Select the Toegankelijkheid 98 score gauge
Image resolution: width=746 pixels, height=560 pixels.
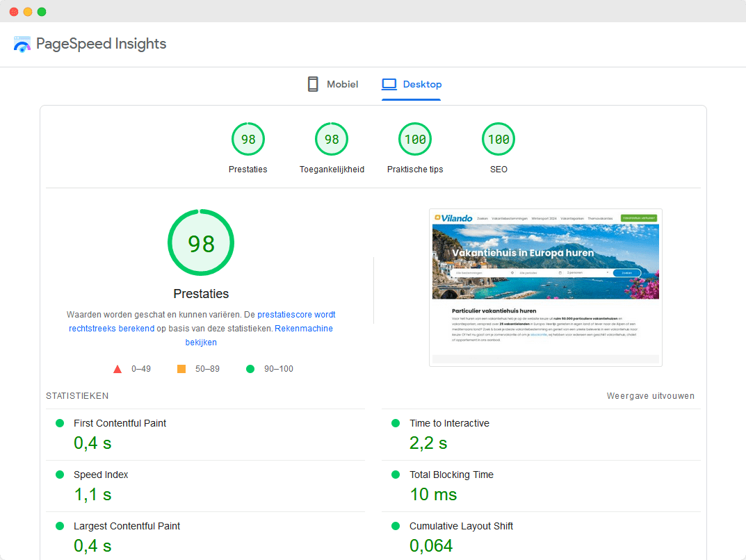(x=332, y=139)
